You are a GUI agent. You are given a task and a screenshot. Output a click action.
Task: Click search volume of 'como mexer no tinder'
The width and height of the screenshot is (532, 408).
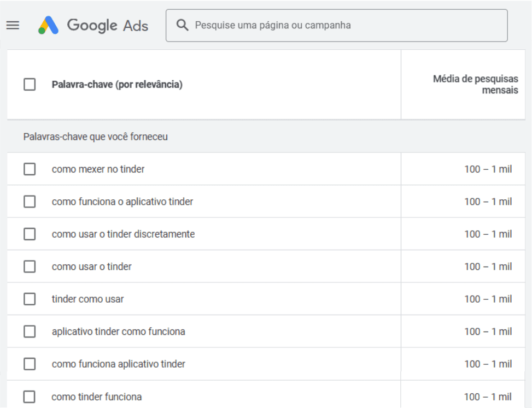click(x=488, y=169)
